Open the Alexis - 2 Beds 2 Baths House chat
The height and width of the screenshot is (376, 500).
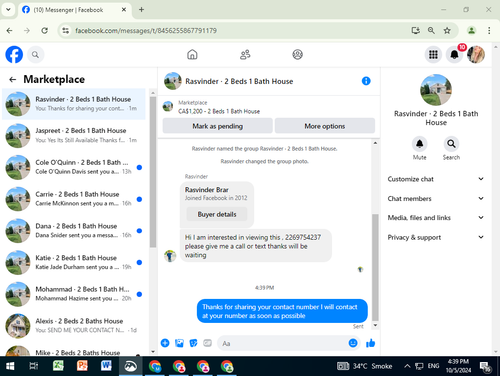point(74,326)
